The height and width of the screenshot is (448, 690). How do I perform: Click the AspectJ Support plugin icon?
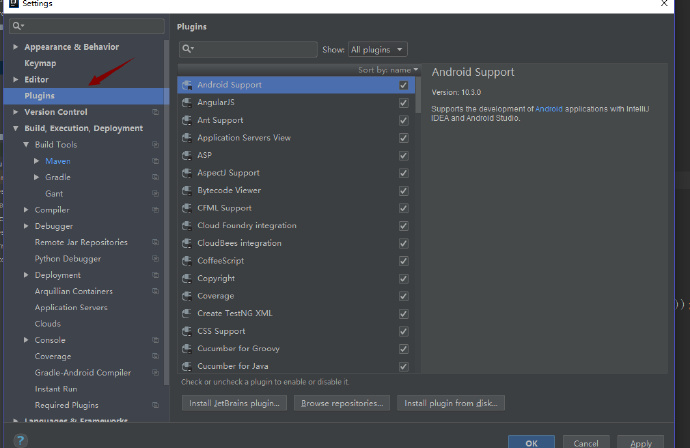[x=187, y=173]
